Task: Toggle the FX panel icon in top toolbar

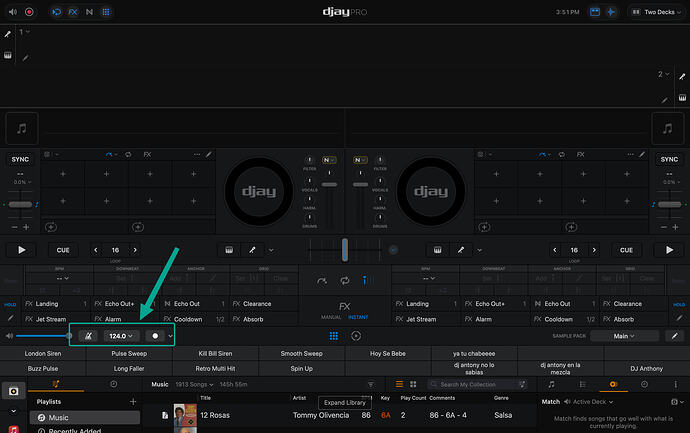Action: point(73,12)
